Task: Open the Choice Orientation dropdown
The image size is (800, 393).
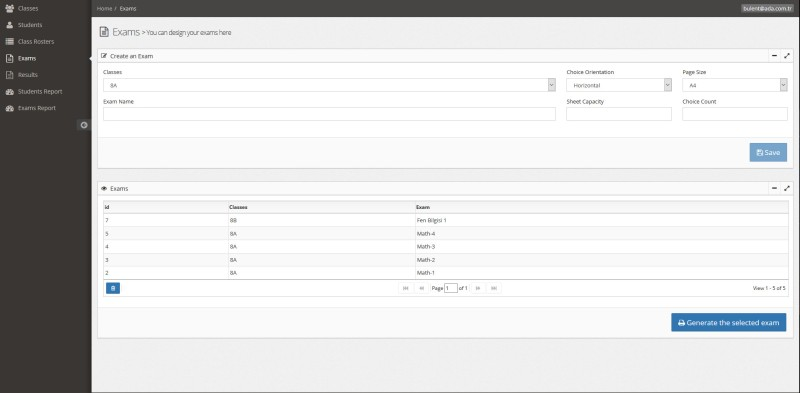Action: [619, 85]
